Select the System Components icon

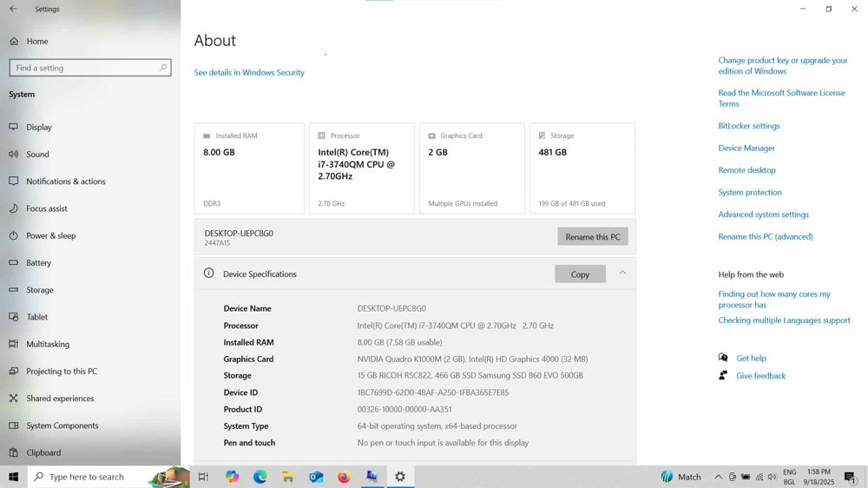[13, 425]
